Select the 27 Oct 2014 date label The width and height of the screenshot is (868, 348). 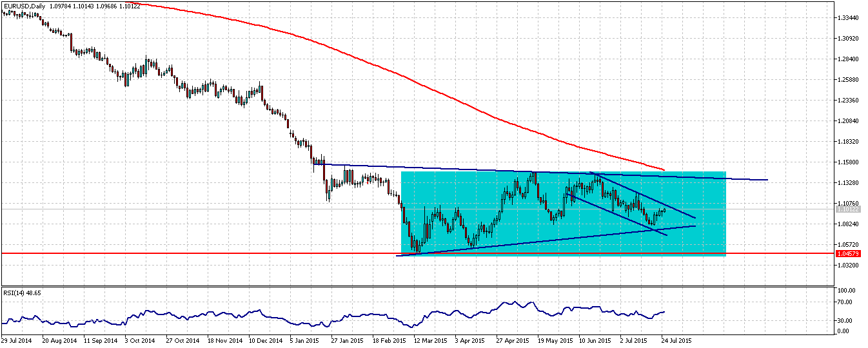(x=181, y=340)
